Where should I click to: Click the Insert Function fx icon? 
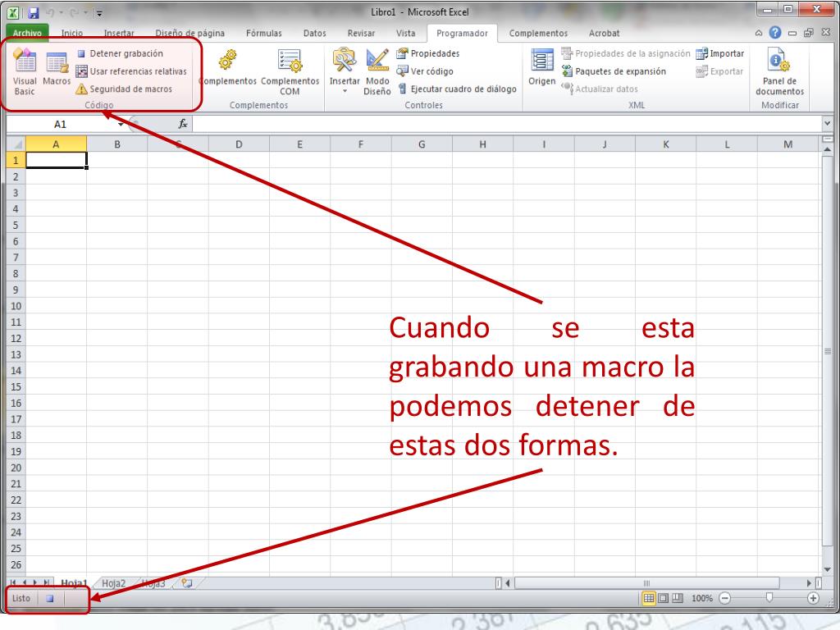tap(183, 125)
